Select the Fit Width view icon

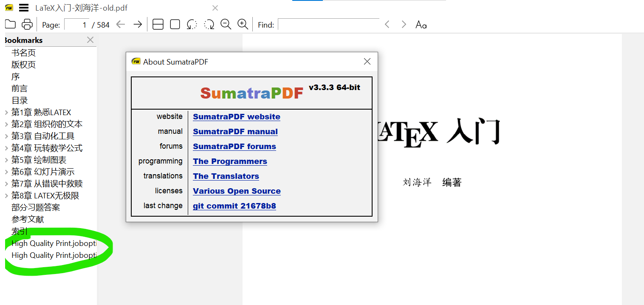tap(158, 24)
